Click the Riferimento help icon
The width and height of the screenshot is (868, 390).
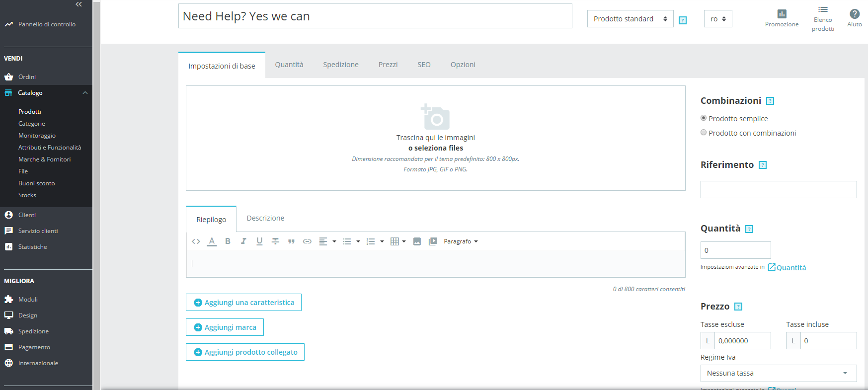(763, 165)
